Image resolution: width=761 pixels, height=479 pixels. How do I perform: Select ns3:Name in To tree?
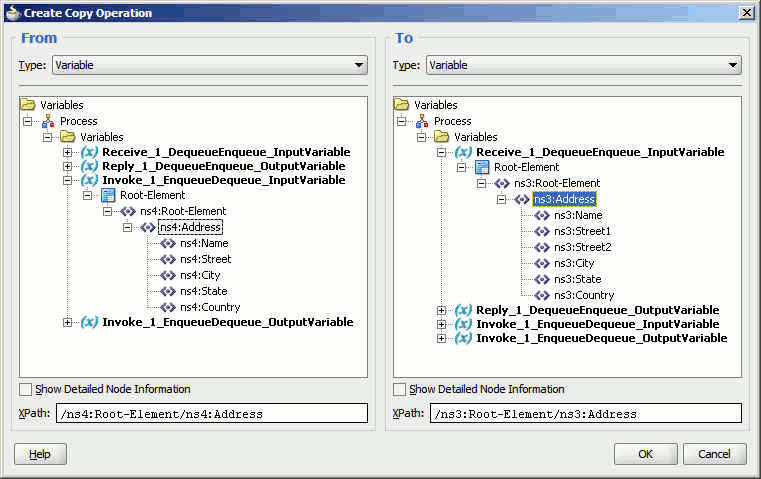[578, 215]
